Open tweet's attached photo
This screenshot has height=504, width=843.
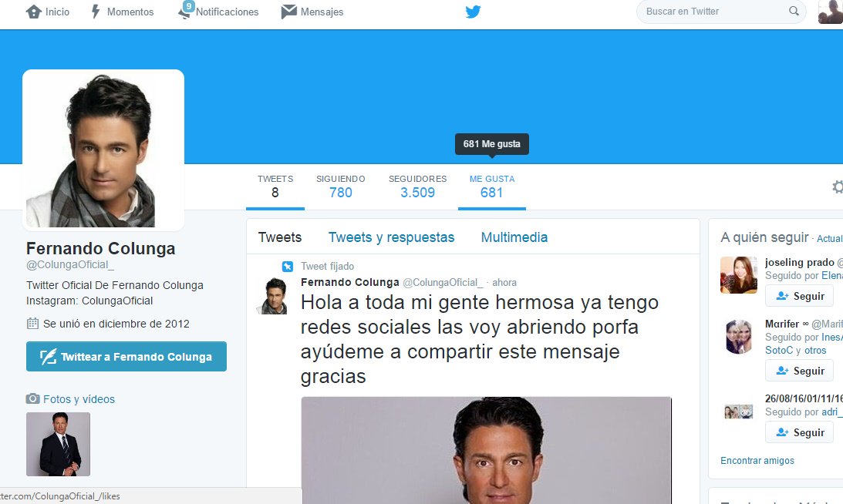coord(486,450)
